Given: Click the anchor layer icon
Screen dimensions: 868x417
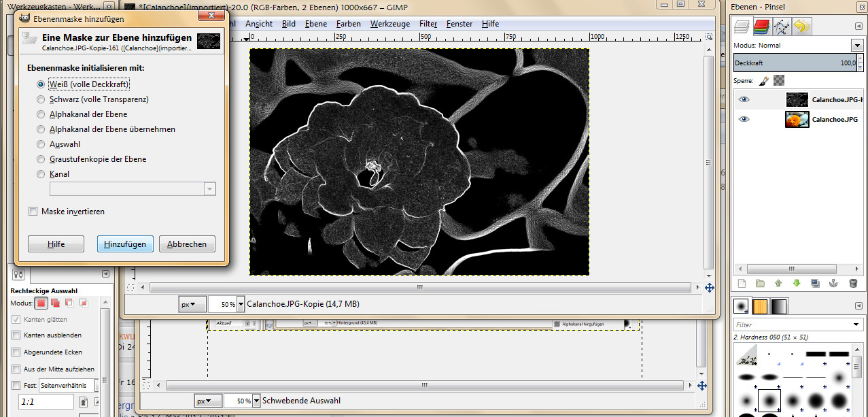Looking at the screenshot, I should pyautogui.click(x=834, y=284).
